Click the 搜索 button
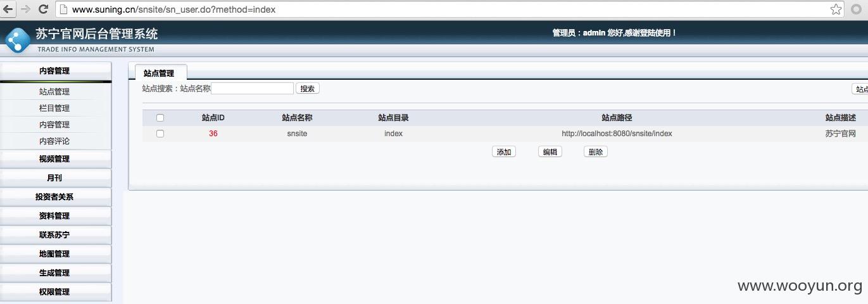The height and width of the screenshot is (304, 868). coord(308,89)
